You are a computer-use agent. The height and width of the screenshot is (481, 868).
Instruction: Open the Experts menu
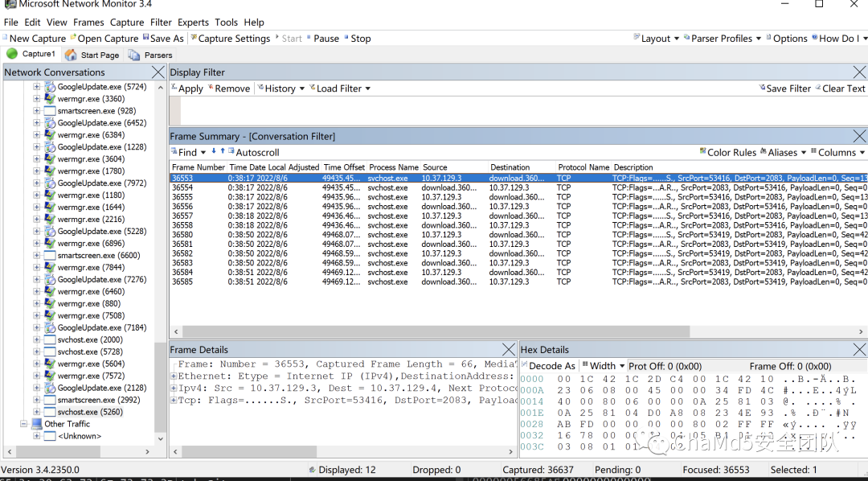point(193,23)
